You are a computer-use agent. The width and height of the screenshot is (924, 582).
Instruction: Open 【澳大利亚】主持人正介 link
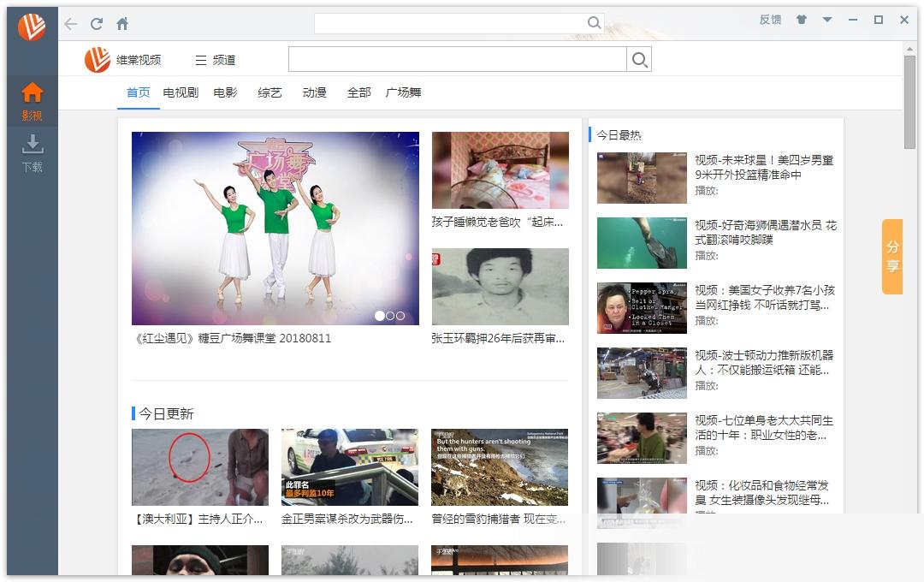pos(198,519)
